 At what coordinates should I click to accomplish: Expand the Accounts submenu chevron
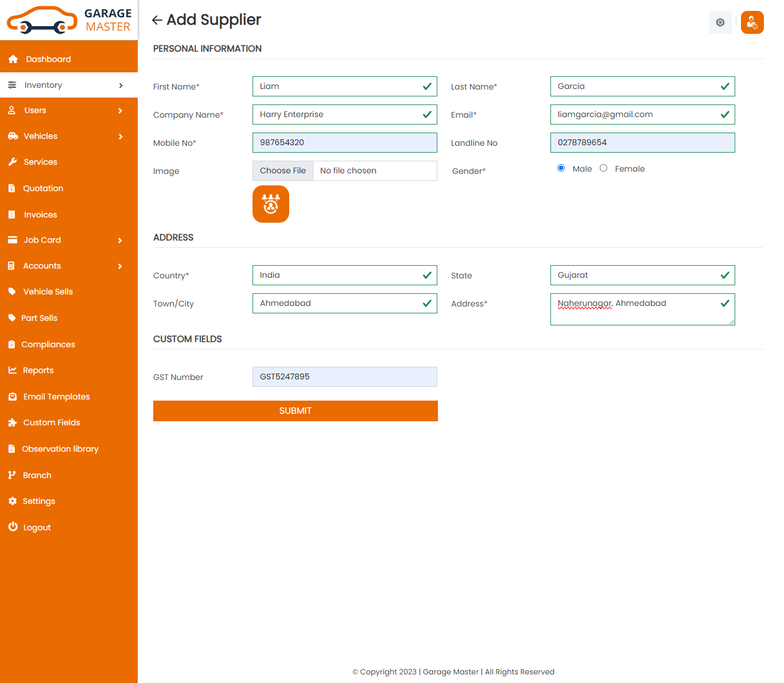[121, 266]
